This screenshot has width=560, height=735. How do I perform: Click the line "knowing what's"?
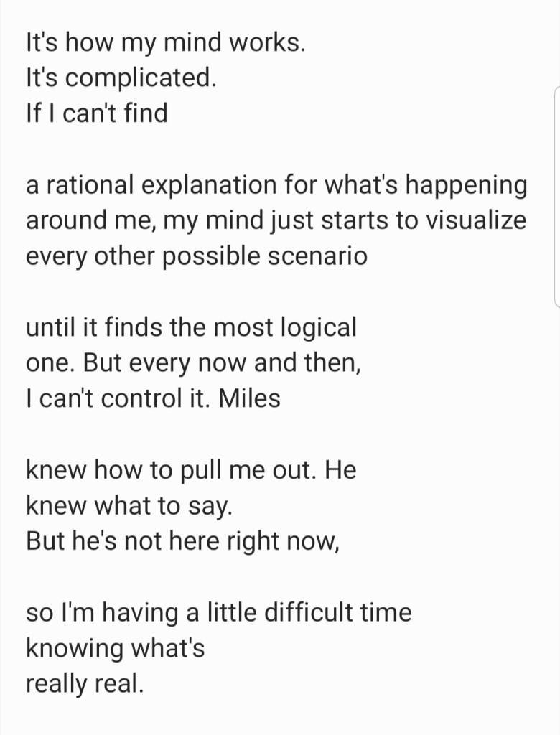coord(115,648)
